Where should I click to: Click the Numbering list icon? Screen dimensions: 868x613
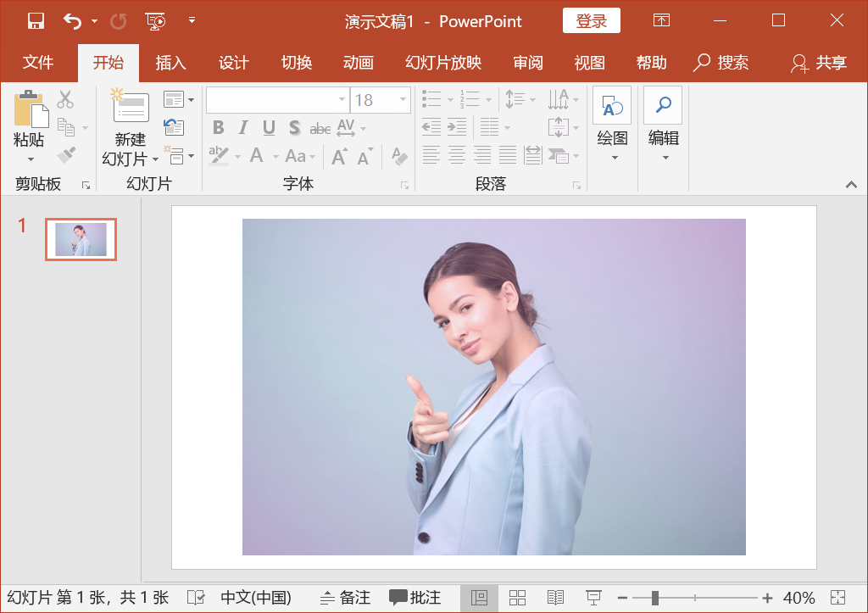470,100
